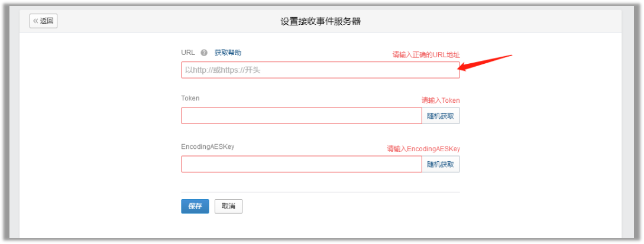The image size is (644, 244).
Task: Focus the EncodingAESKey input box
Action: (x=301, y=164)
